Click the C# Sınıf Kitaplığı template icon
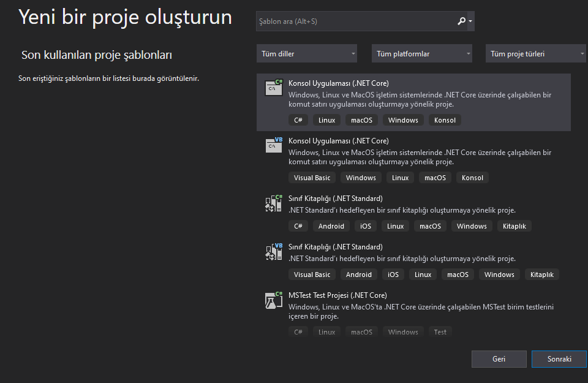 tap(274, 203)
